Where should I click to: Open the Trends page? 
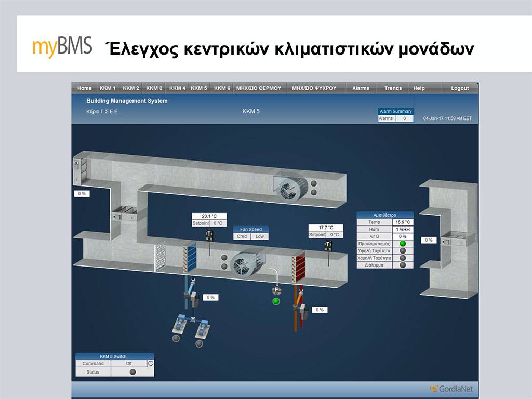(x=393, y=88)
